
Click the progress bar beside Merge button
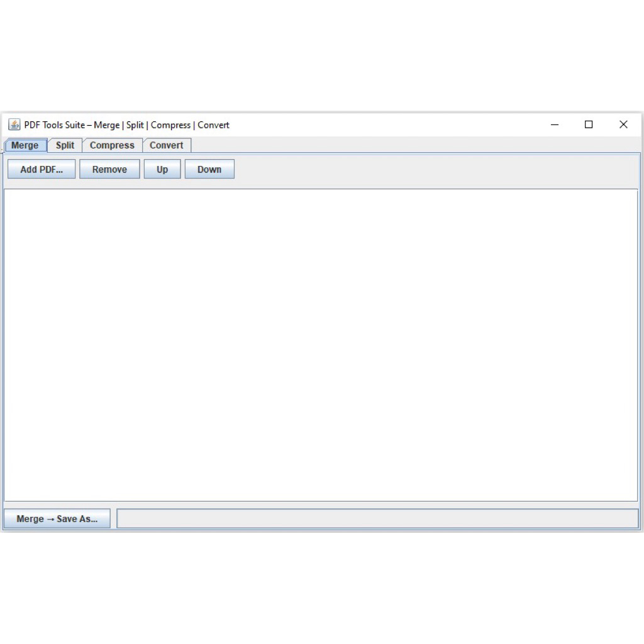pos(377,518)
